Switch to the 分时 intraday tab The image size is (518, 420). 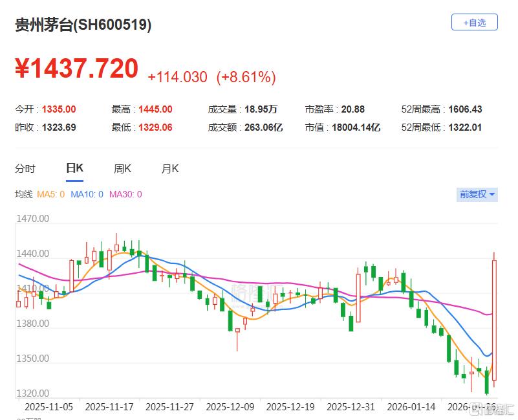[25, 168]
